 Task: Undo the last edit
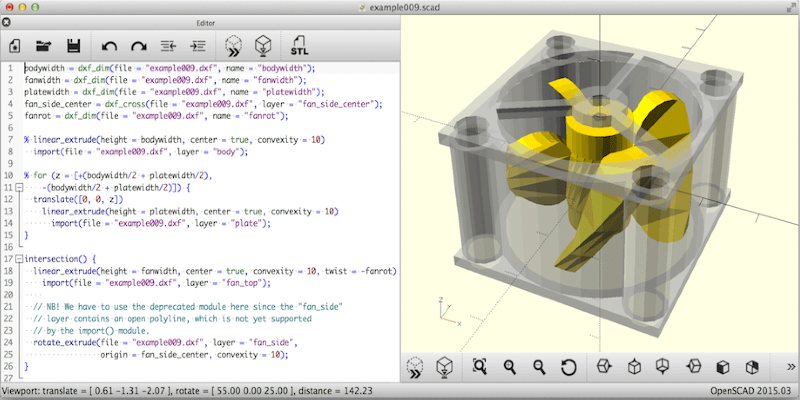tap(110, 45)
